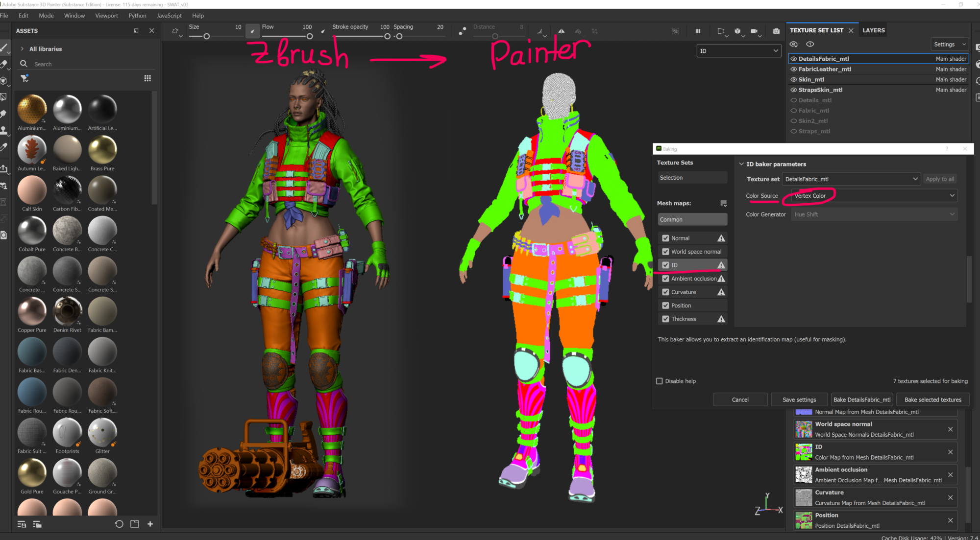Hide the Skin_mtl texture set
The width and height of the screenshot is (980, 540).
pos(794,79)
